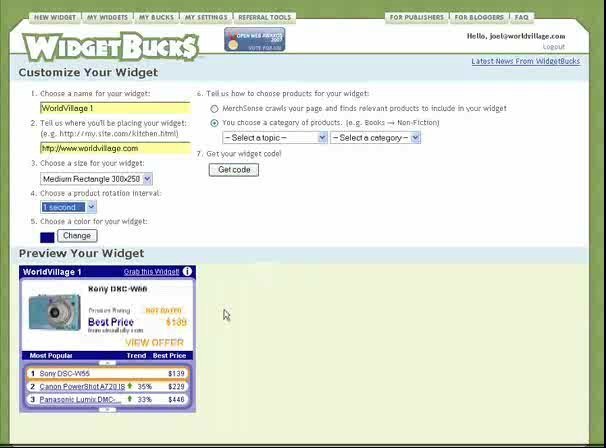Click the Trend column header

(136, 356)
